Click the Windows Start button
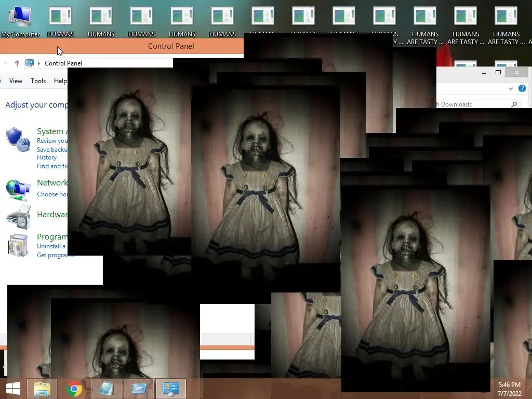The height and width of the screenshot is (399, 532). (13, 389)
